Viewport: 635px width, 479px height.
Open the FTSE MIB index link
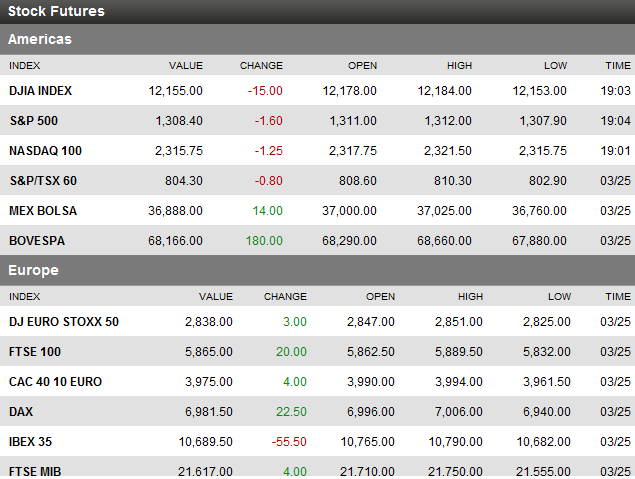coord(35,471)
